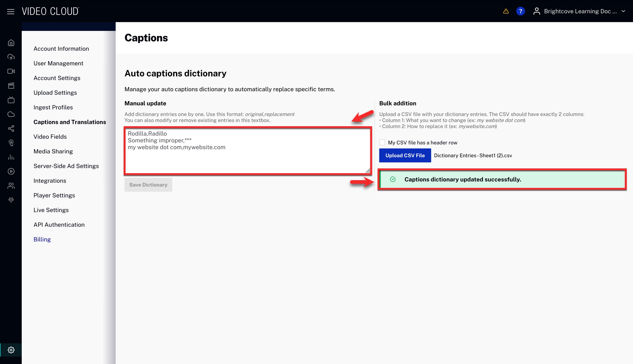Select Account Information in admin menu
Image resolution: width=633 pixels, height=364 pixels.
[x=61, y=49]
